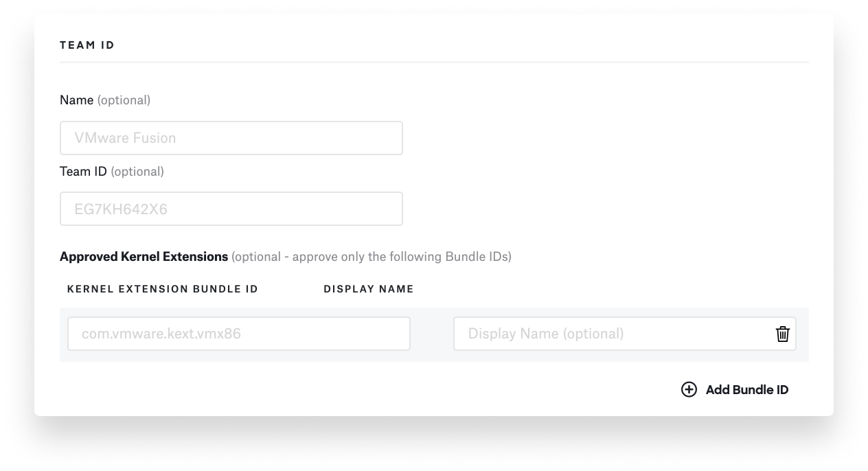Image resolution: width=868 pixels, height=471 pixels.
Task: Click the Name field label
Action: point(76,100)
